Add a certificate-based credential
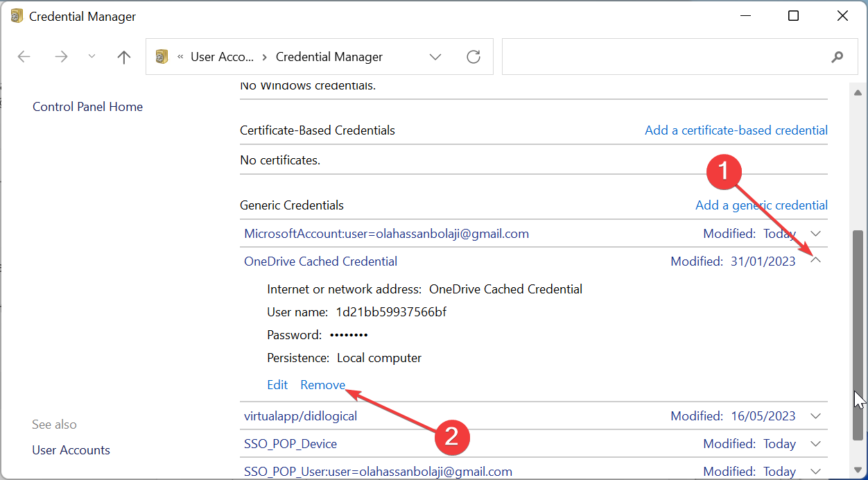The height and width of the screenshot is (480, 868). (736, 130)
